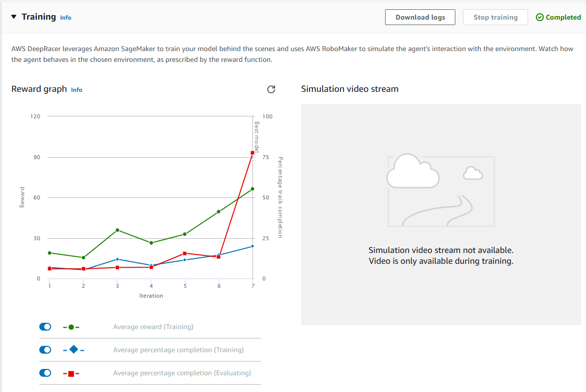Screen dimensions: 586x392
Task: Toggle Average reward (Training) series
Action: pos(45,327)
